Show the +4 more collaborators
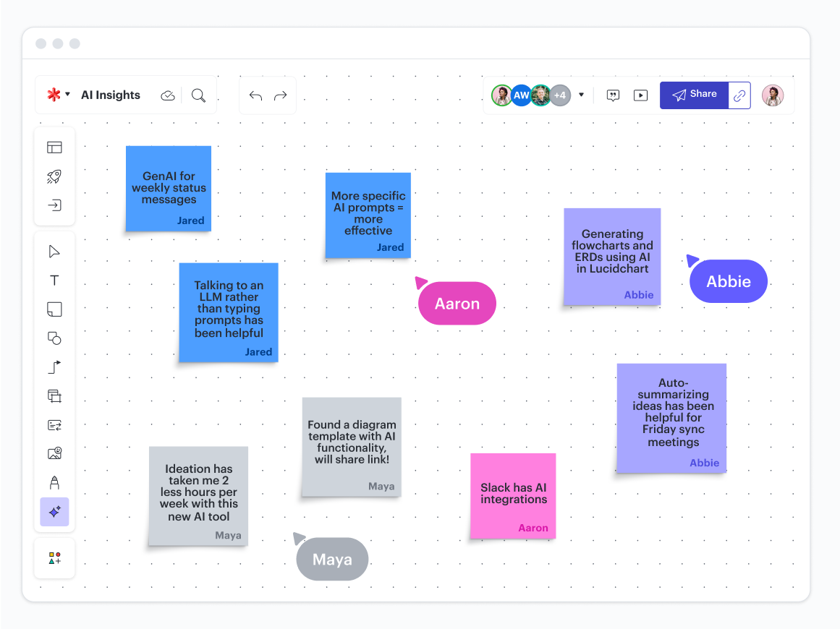The height and width of the screenshot is (629, 840). pos(560,95)
